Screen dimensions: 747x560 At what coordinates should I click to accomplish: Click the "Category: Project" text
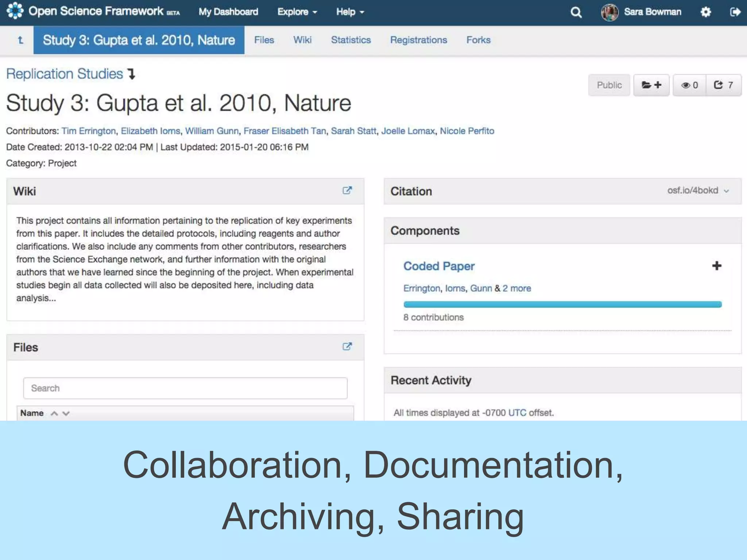41,163
